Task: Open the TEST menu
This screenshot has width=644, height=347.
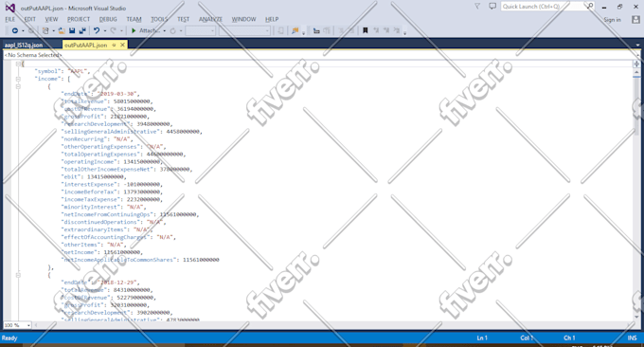Action: point(183,19)
